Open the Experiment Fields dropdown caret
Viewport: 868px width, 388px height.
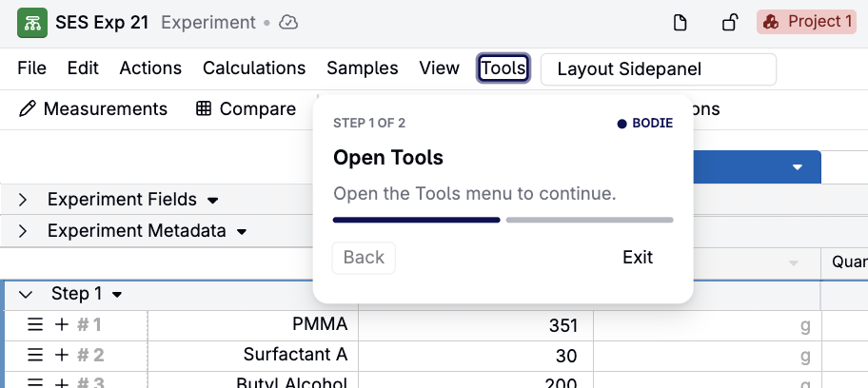pyautogui.click(x=212, y=201)
